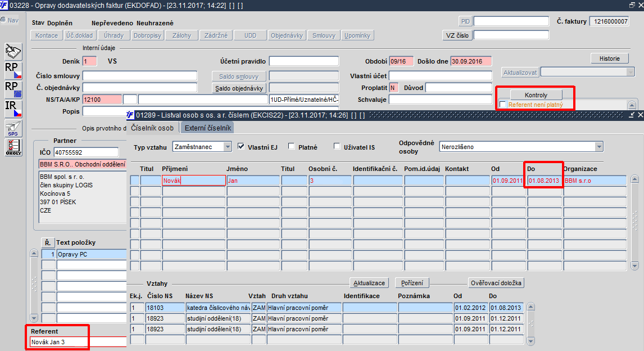Viewport: 644px width, 351px height.
Task: Click the Č. faktury field
Action: (610, 21)
